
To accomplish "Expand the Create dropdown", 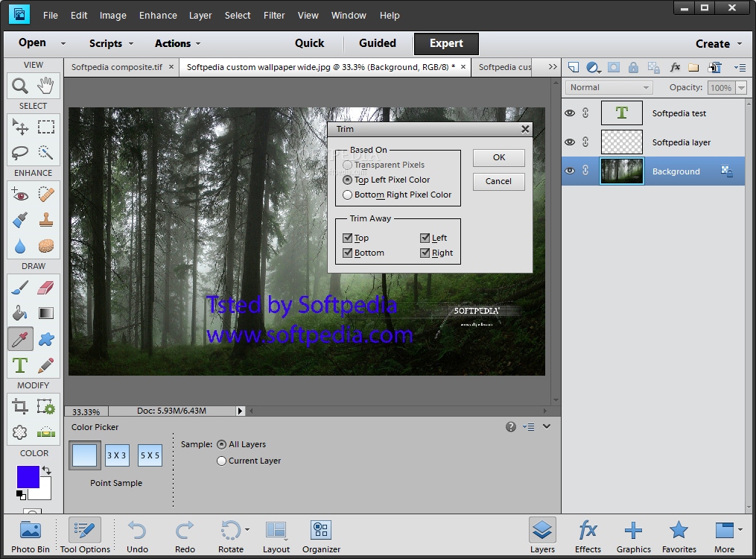I will [x=740, y=43].
